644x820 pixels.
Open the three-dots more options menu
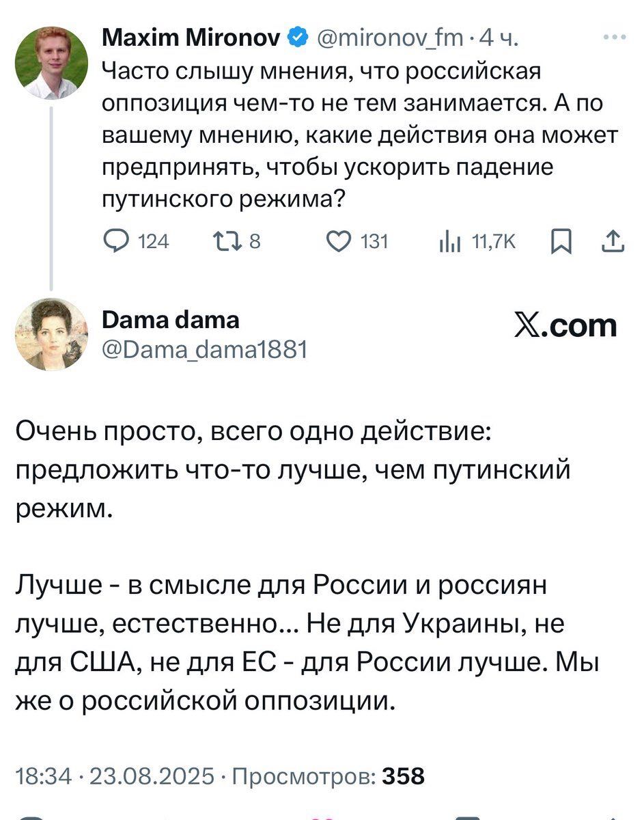[x=615, y=38]
